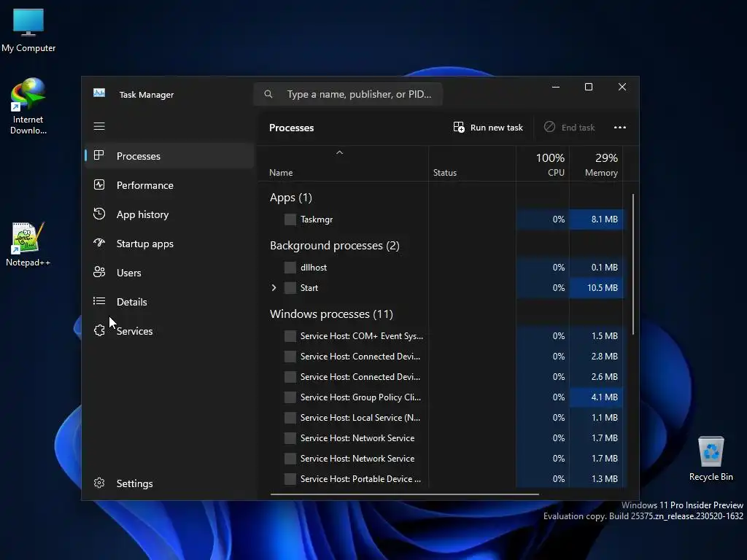The height and width of the screenshot is (560, 747).
Task: Click the 4.1 MB memory cell
Action: click(597, 397)
